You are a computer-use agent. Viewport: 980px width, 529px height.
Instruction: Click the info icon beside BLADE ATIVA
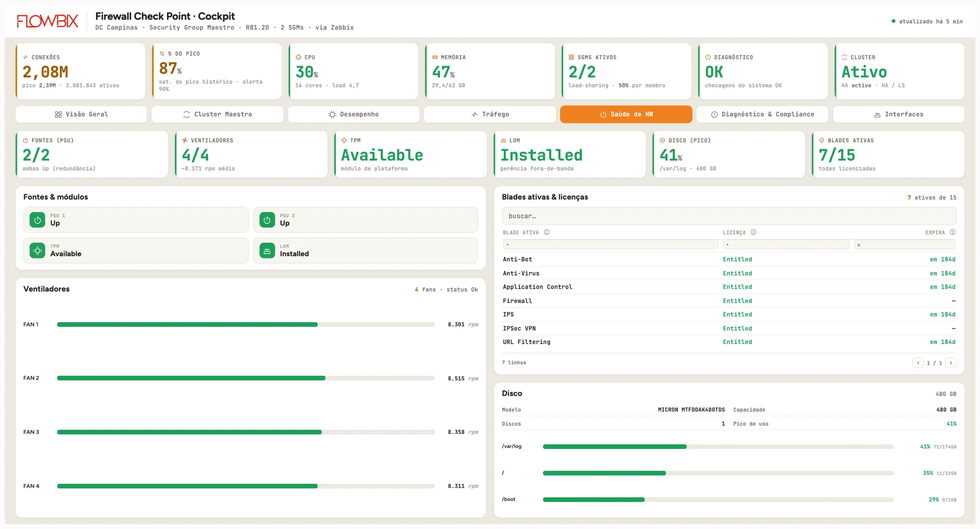tap(547, 232)
